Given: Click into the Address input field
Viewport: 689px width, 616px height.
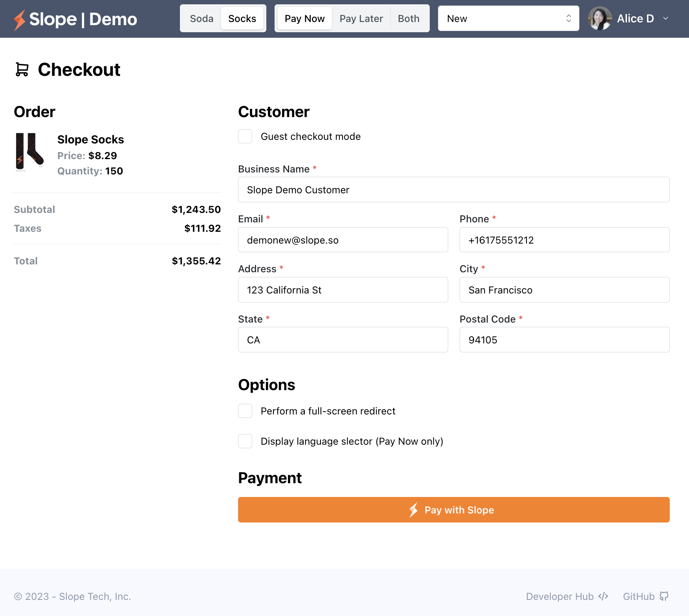Looking at the screenshot, I should point(343,290).
